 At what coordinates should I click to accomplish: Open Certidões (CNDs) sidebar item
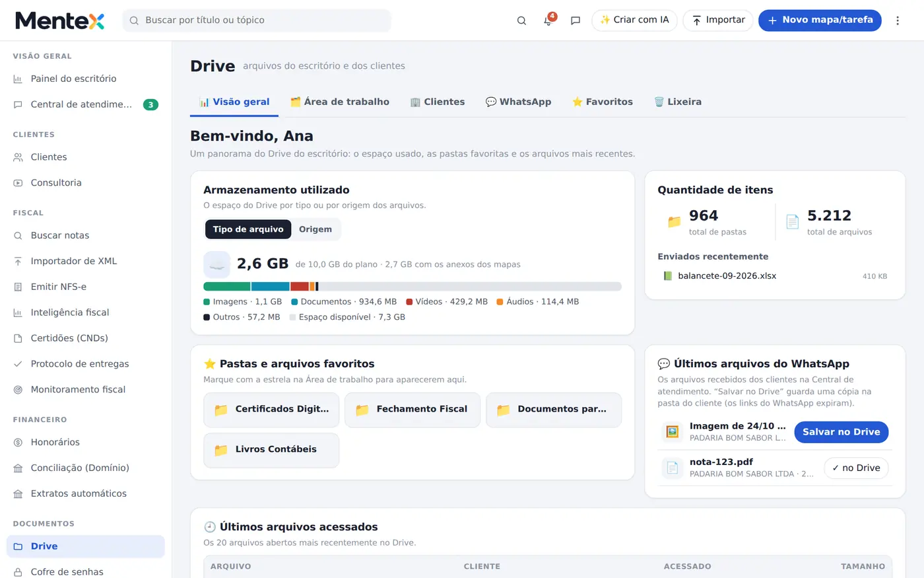[86, 338]
